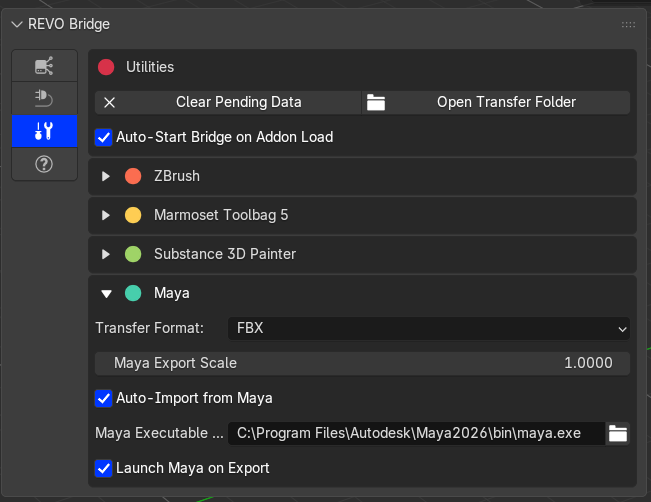651x502 pixels.
Task: Click the ZBrush label
Action: click(177, 176)
